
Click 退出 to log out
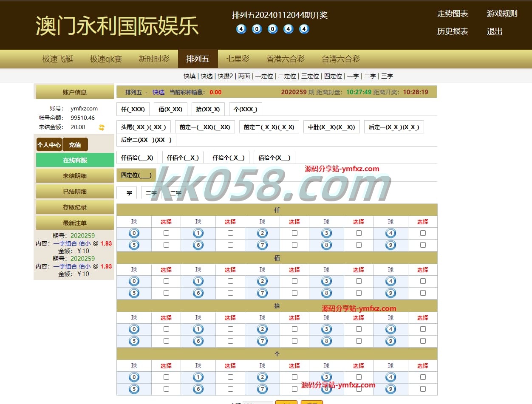(495, 31)
